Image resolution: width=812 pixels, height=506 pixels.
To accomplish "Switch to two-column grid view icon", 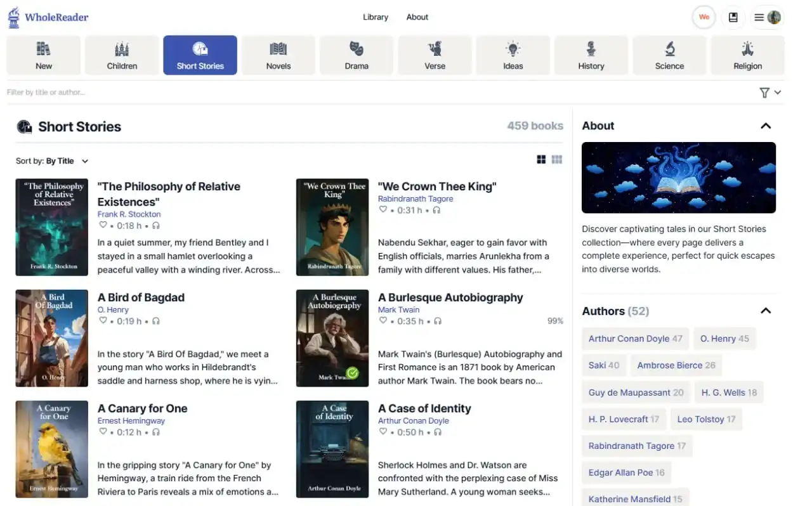I will click(x=541, y=160).
